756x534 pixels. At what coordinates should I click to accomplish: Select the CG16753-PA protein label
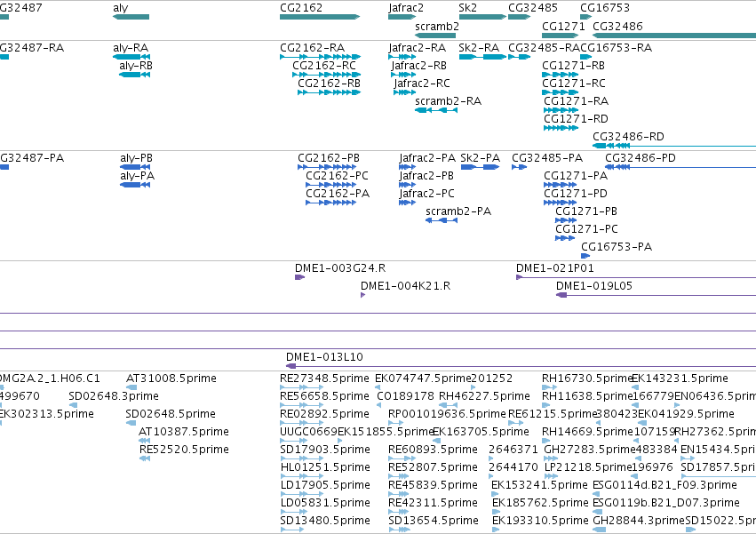[x=617, y=248]
